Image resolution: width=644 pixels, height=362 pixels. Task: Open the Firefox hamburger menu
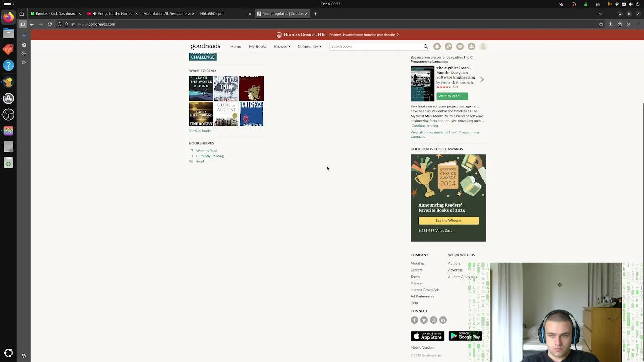[638, 24]
